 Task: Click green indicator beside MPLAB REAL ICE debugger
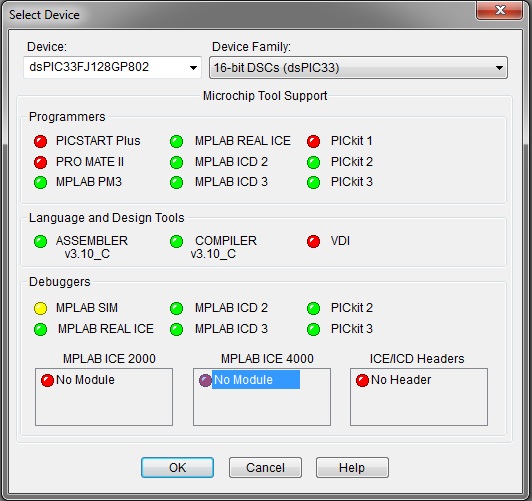[40, 329]
